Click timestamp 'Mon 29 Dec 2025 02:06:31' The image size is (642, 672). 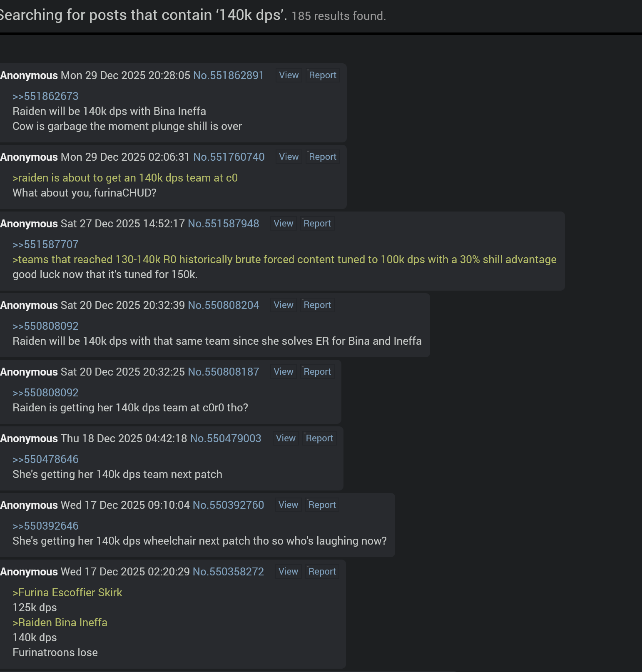coord(125,157)
